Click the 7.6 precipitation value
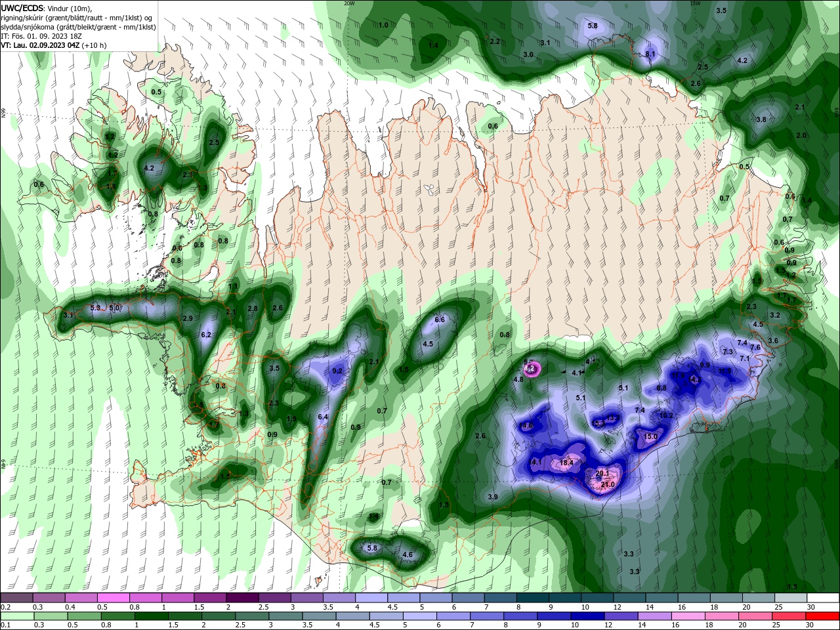This screenshot has width=840, height=630. point(755,347)
